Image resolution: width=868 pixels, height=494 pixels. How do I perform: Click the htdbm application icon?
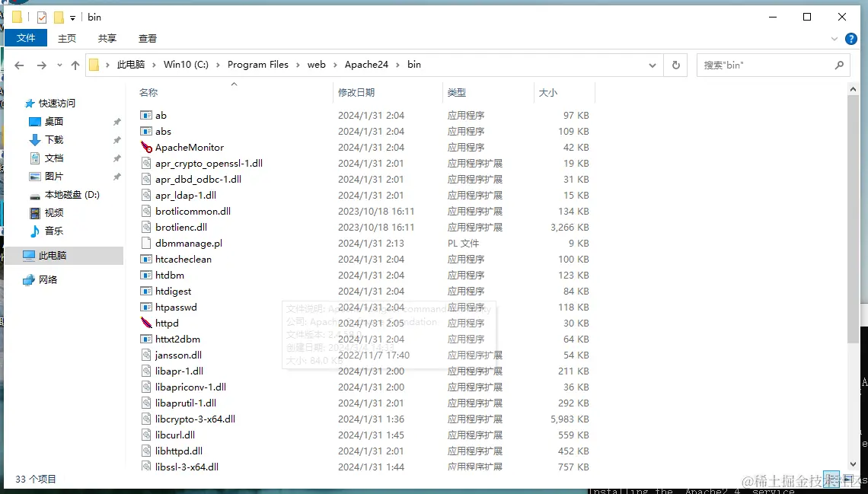point(146,275)
